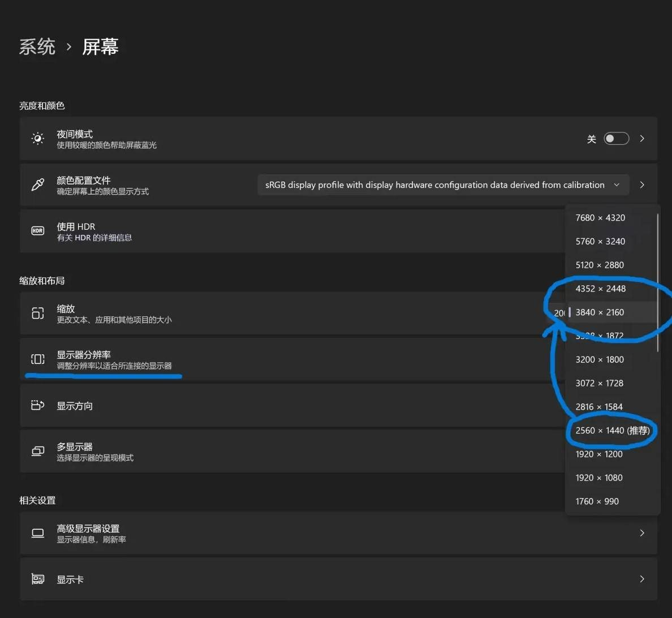Expand the 高级显示器设置 settings chevron
Image resolution: width=672 pixels, height=618 pixels.
641,533
